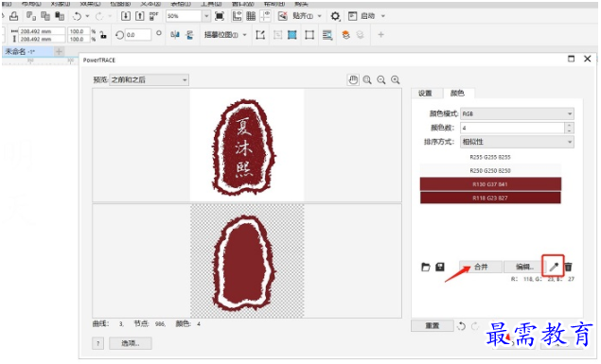Switch to the 设置 settings tab

(425, 94)
